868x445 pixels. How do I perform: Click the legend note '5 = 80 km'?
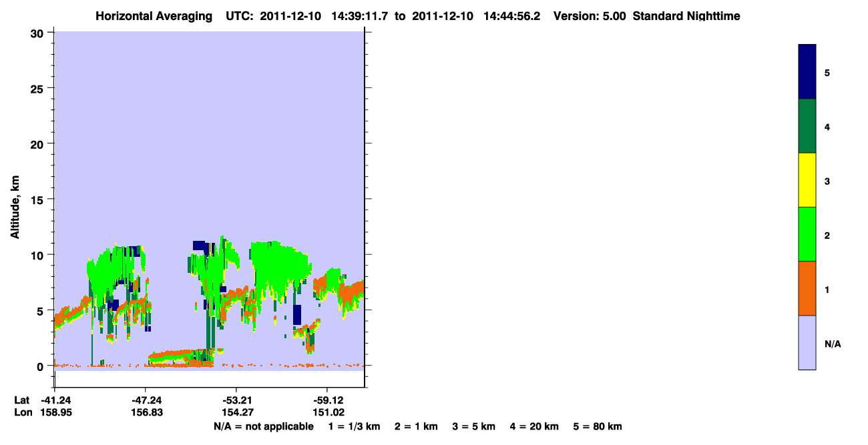pos(598,426)
